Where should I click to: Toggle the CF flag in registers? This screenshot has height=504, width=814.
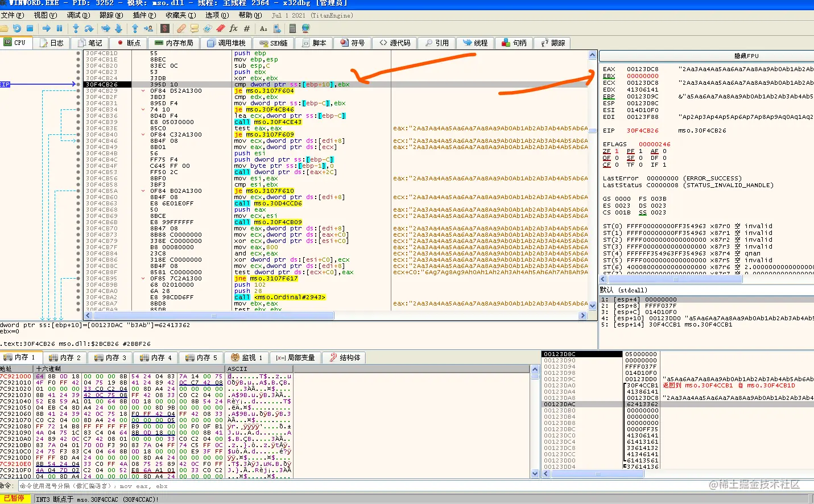pyautogui.click(x=610, y=164)
